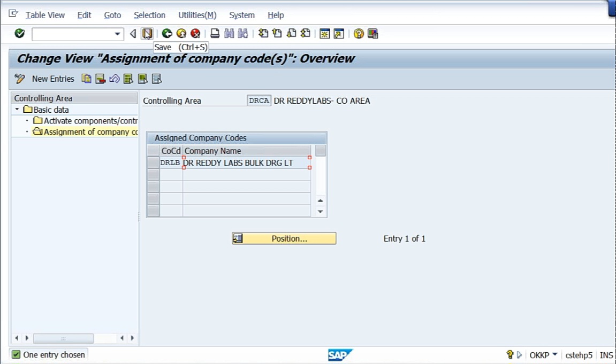Open the Utilities(M) menu
The width and height of the screenshot is (616, 364).
[197, 16]
